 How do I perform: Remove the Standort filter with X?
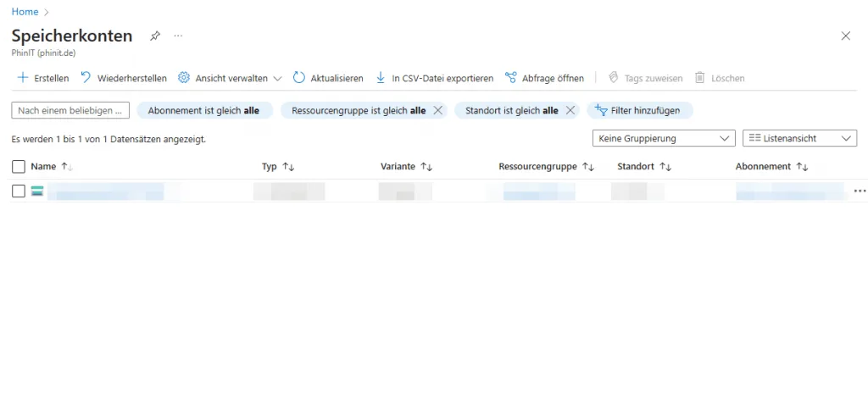click(570, 110)
